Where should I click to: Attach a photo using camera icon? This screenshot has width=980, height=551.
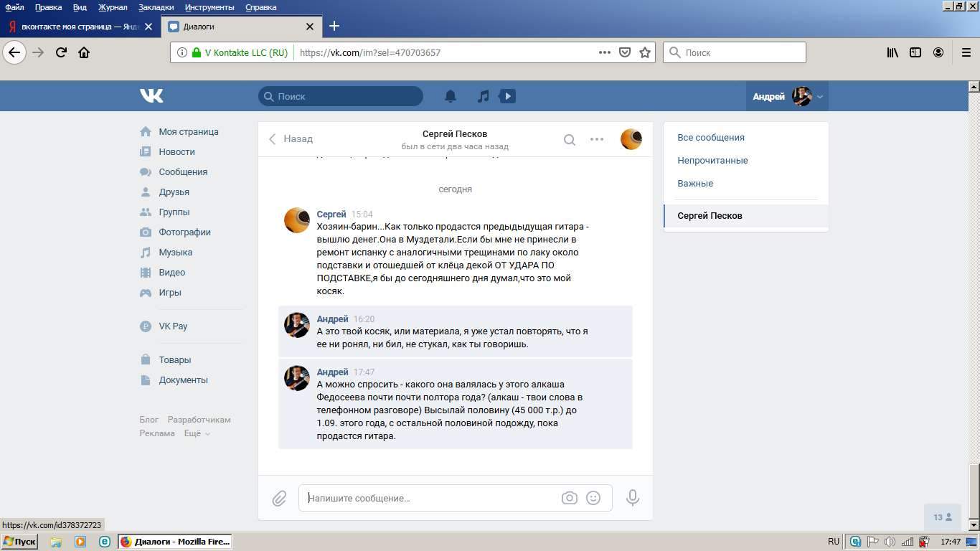(x=570, y=498)
